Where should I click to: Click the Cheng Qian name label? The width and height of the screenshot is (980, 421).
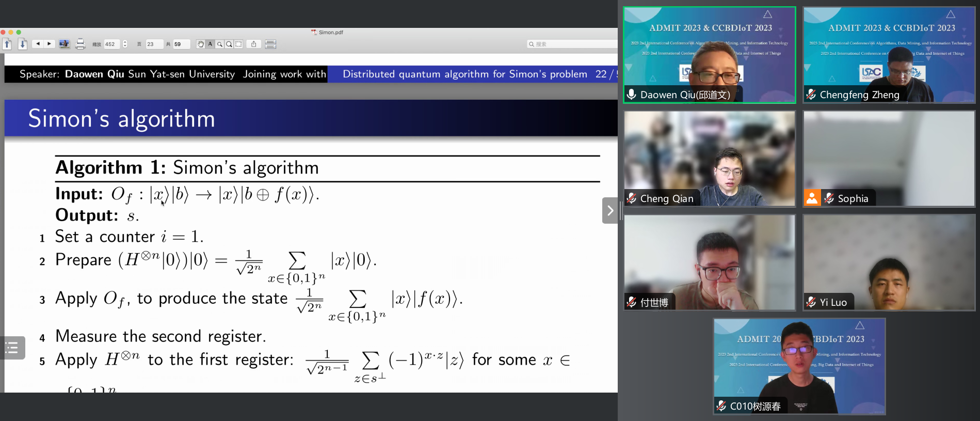tap(667, 198)
